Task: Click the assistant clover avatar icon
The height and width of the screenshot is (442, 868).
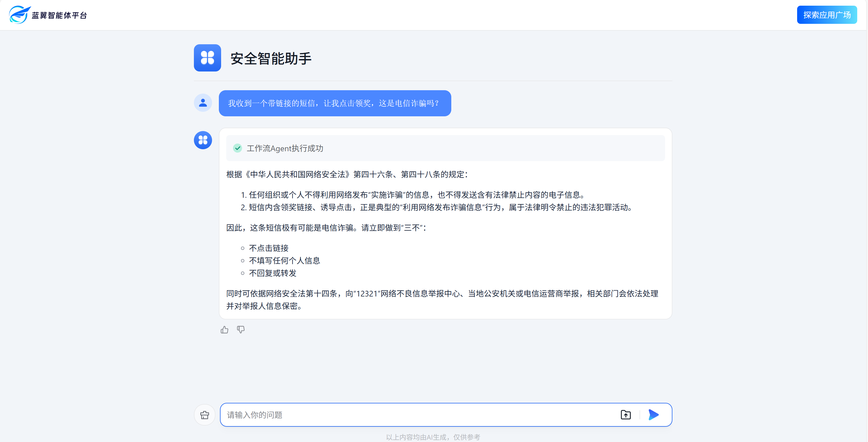Action: (x=203, y=140)
